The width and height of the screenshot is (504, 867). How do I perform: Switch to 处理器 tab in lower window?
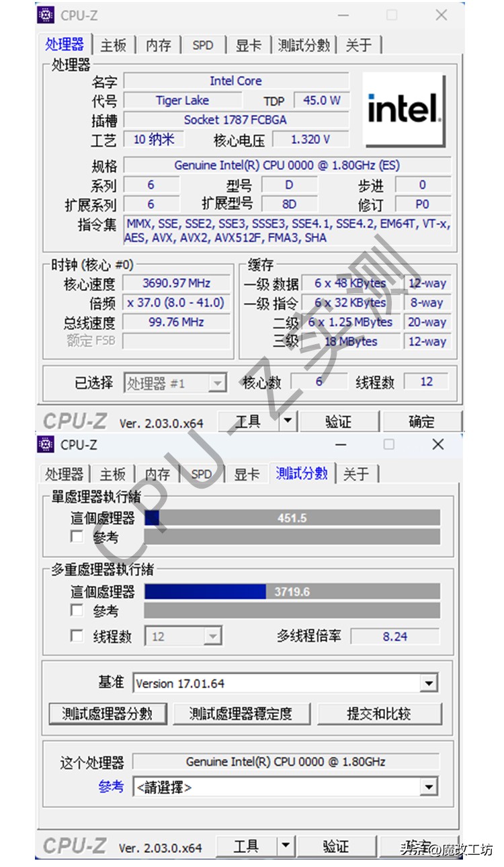coord(64,474)
